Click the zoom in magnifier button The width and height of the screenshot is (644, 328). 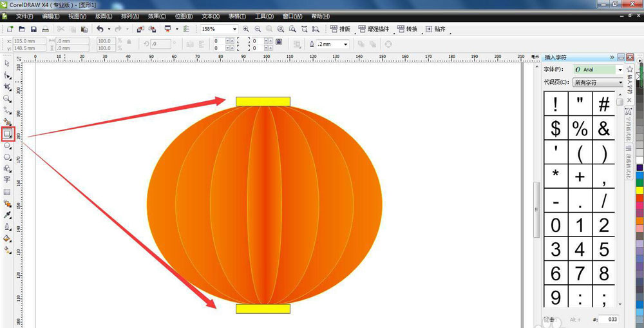tap(246, 29)
